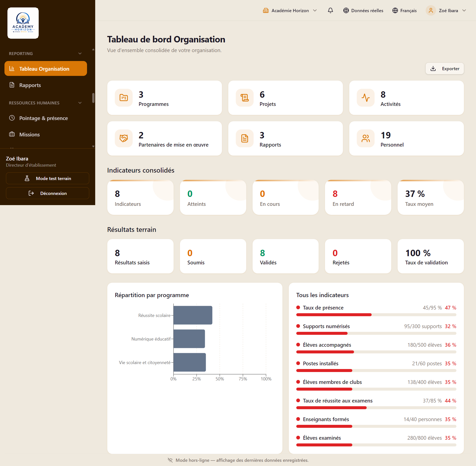The width and height of the screenshot is (476, 466).
Task: Click the Academy Horizon logo
Action: [23, 23]
